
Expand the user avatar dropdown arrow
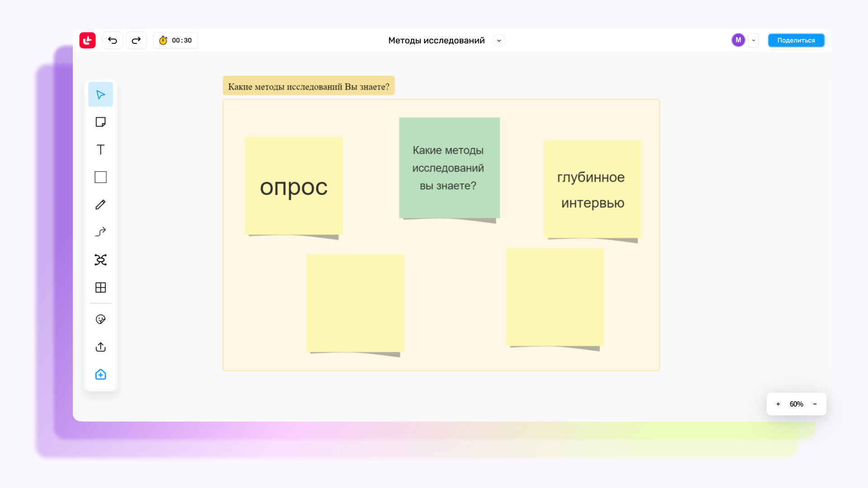coord(753,41)
